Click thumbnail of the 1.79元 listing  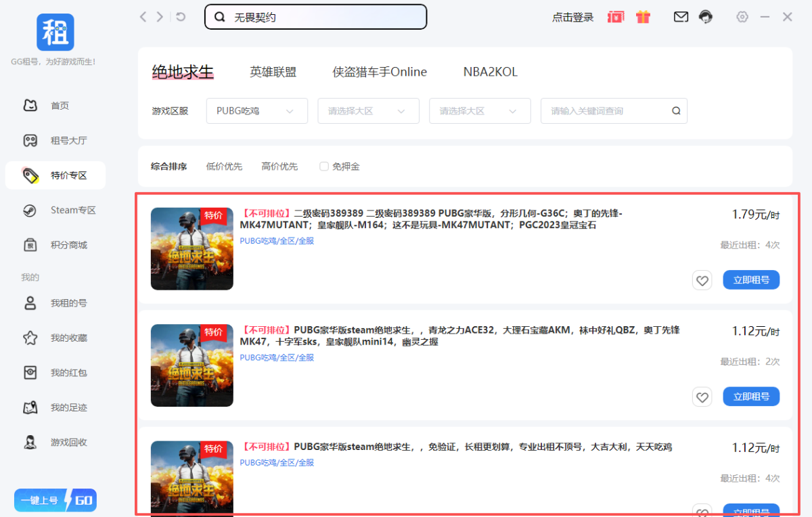(192, 248)
